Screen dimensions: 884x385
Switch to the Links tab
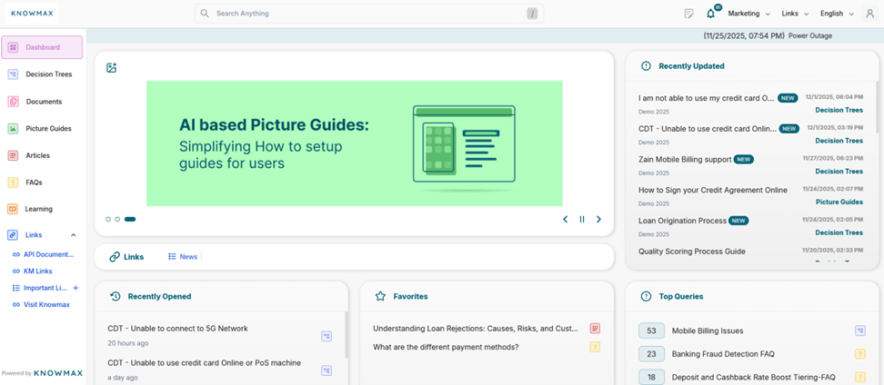coord(127,256)
